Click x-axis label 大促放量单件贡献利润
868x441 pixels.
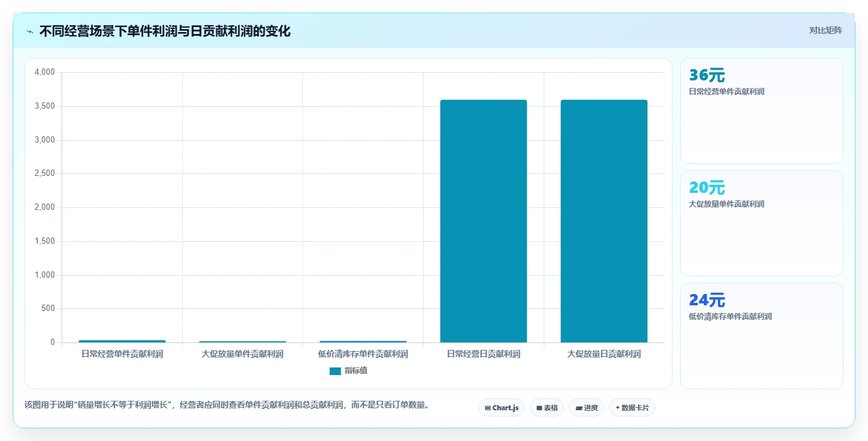pyautogui.click(x=243, y=354)
